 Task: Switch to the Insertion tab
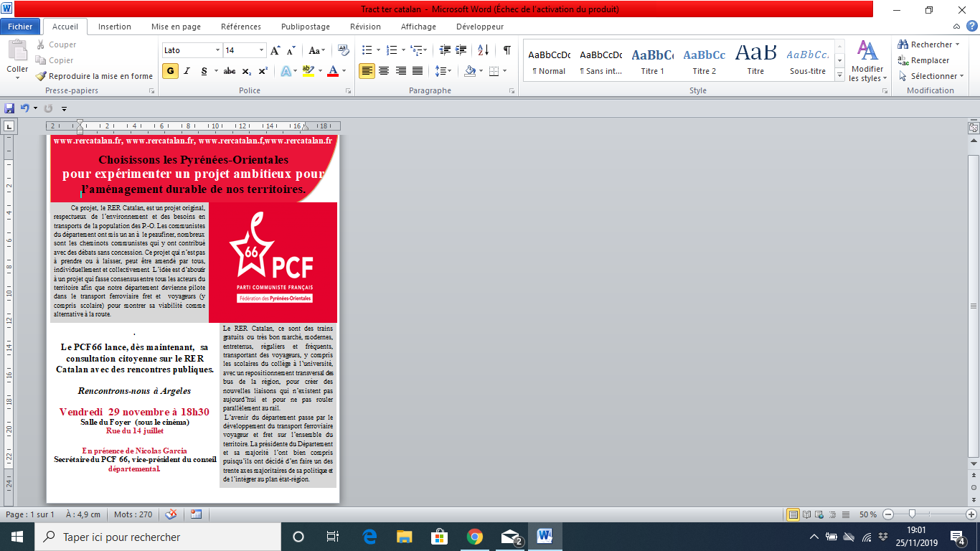pyautogui.click(x=115, y=27)
